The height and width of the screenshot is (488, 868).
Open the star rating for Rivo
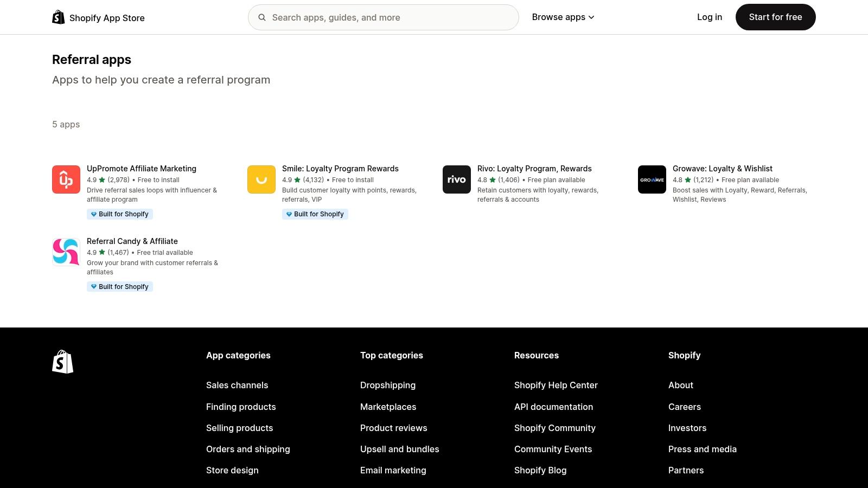(x=493, y=179)
